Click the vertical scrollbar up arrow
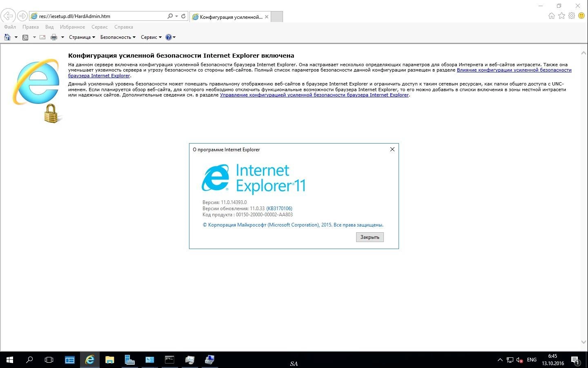 click(584, 53)
